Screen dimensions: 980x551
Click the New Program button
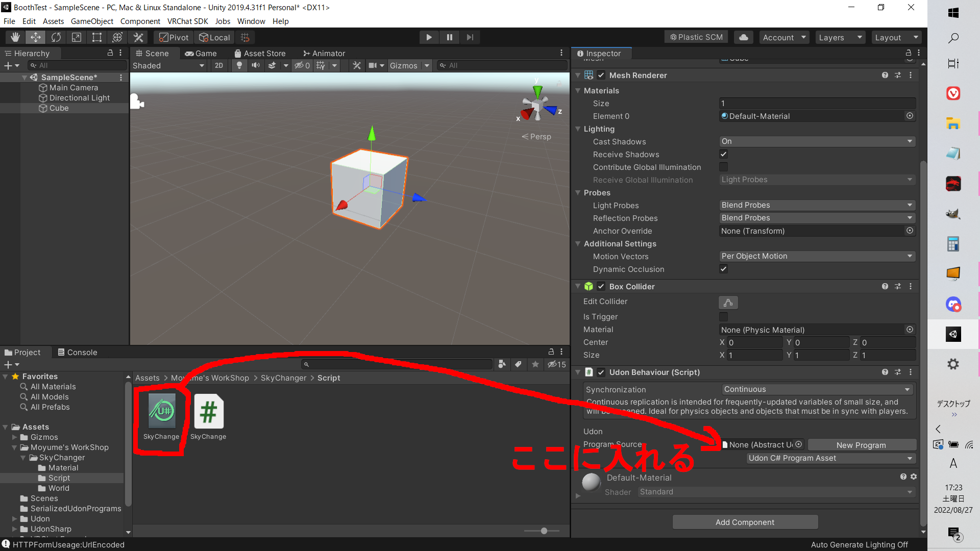pyautogui.click(x=861, y=445)
